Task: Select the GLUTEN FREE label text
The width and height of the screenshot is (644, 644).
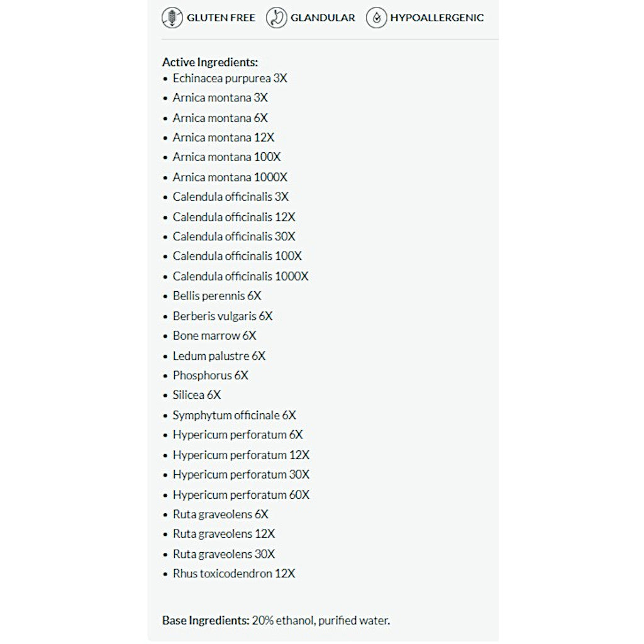Action: click(221, 18)
